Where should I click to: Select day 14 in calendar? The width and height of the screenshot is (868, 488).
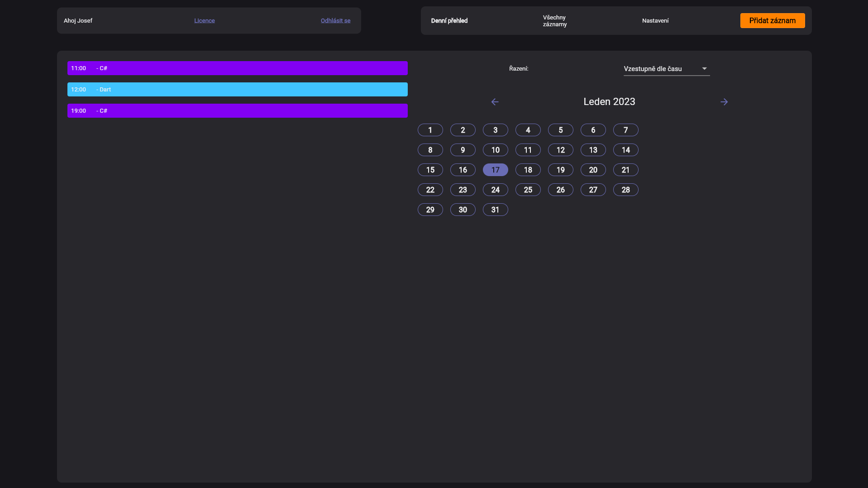625,150
